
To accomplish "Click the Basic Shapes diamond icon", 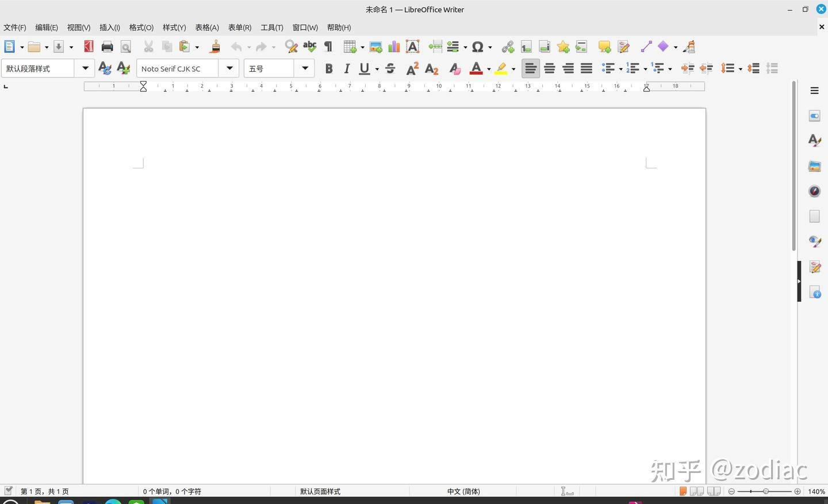I will tap(664, 47).
